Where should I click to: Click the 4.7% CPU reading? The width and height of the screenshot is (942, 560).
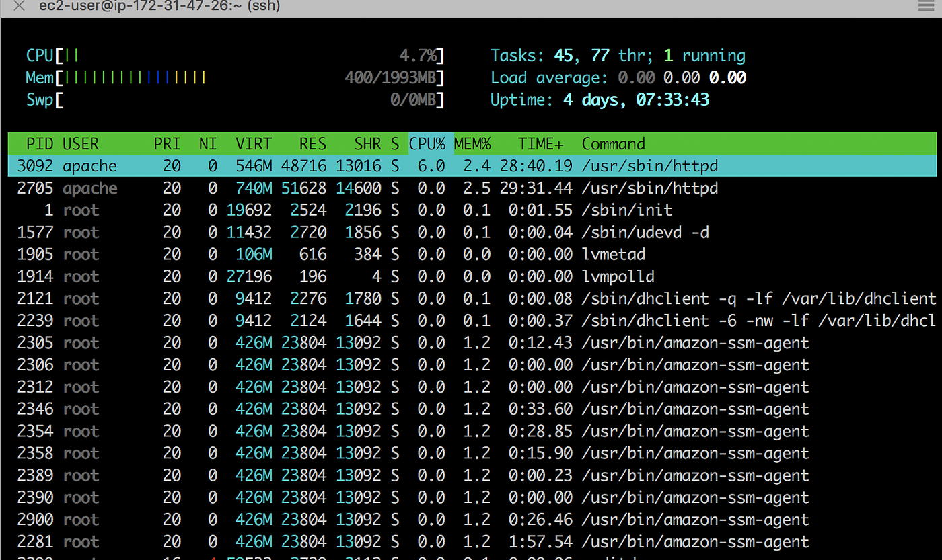coord(418,55)
